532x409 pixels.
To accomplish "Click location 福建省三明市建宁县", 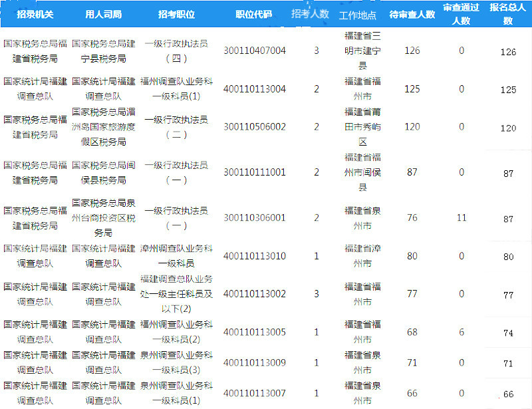I will pyautogui.click(x=362, y=51).
